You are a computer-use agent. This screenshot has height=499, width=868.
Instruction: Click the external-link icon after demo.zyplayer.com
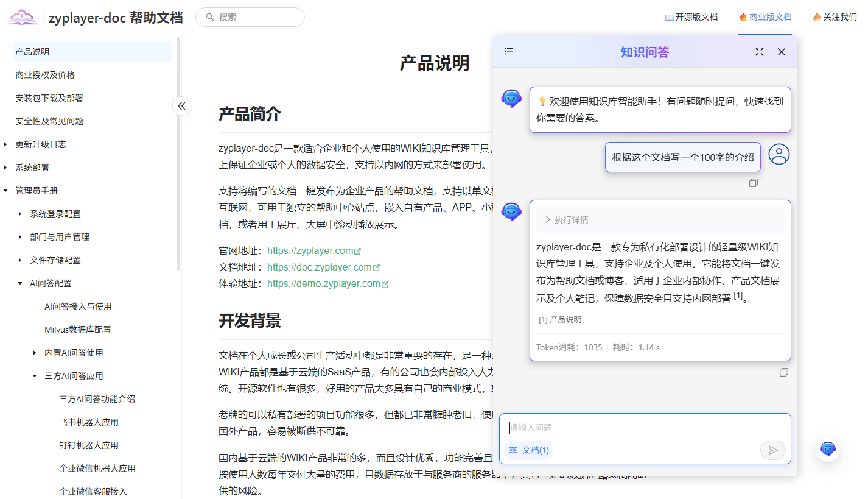click(385, 284)
